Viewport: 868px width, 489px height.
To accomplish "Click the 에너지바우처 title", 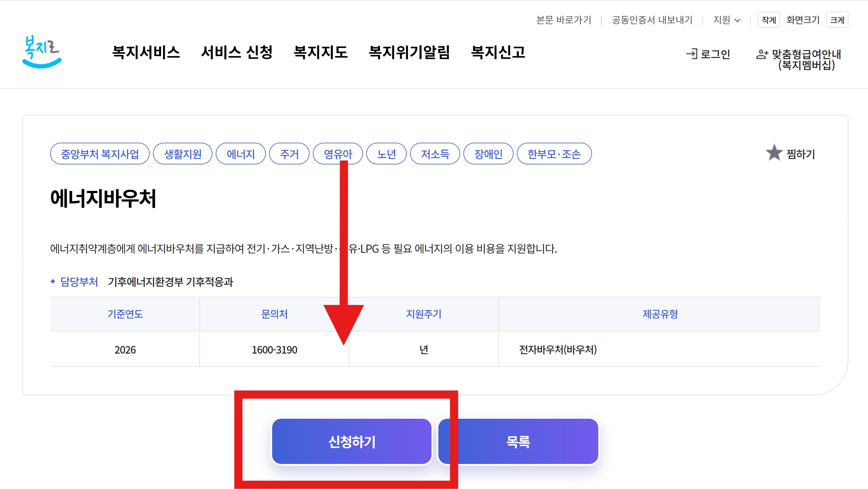I will pyautogui.click(x=103, y=198).
